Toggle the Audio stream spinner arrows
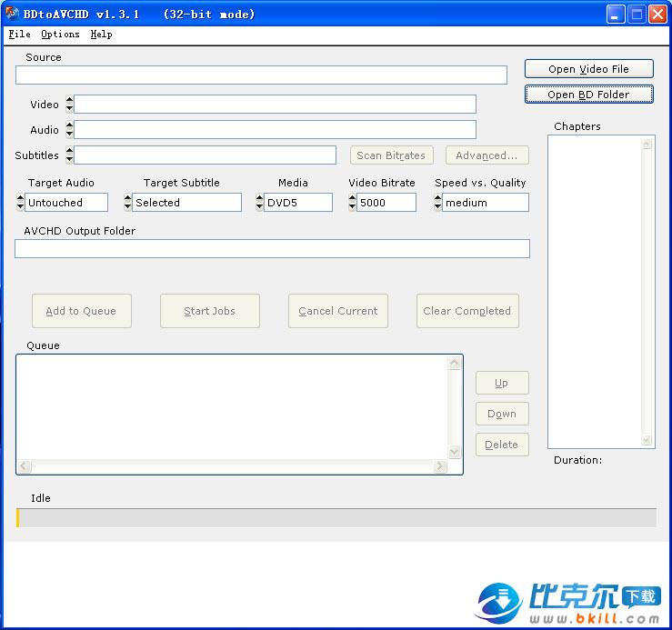This screenshot has width=672, height=630. [69, 129]
